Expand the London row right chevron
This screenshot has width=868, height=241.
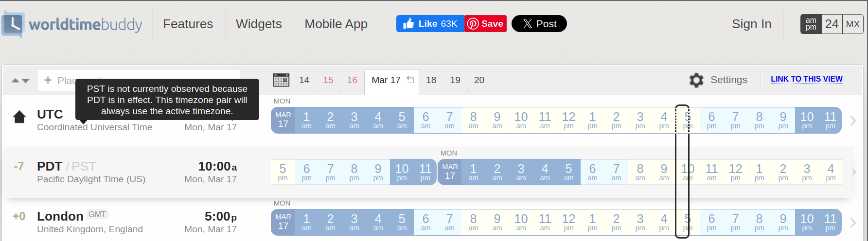click(853, 223)
